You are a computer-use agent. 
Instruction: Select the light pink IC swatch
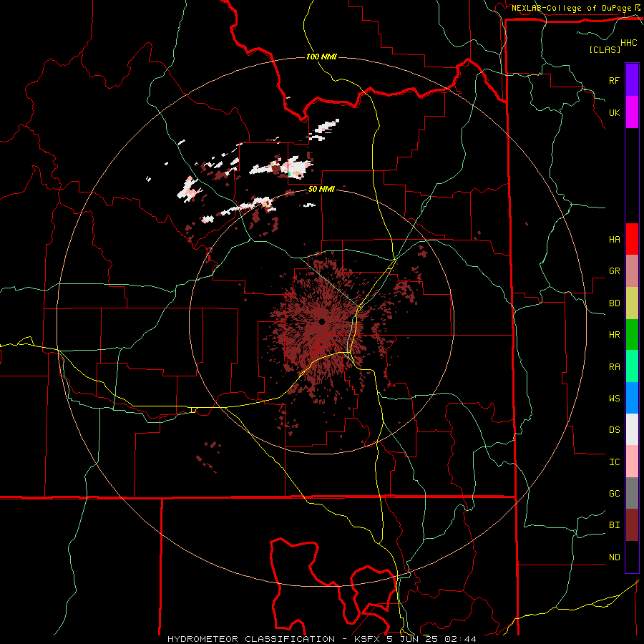coord(632,462)
